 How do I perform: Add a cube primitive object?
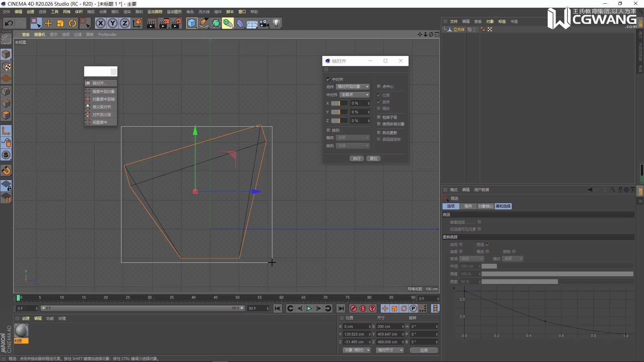(192, 23)
